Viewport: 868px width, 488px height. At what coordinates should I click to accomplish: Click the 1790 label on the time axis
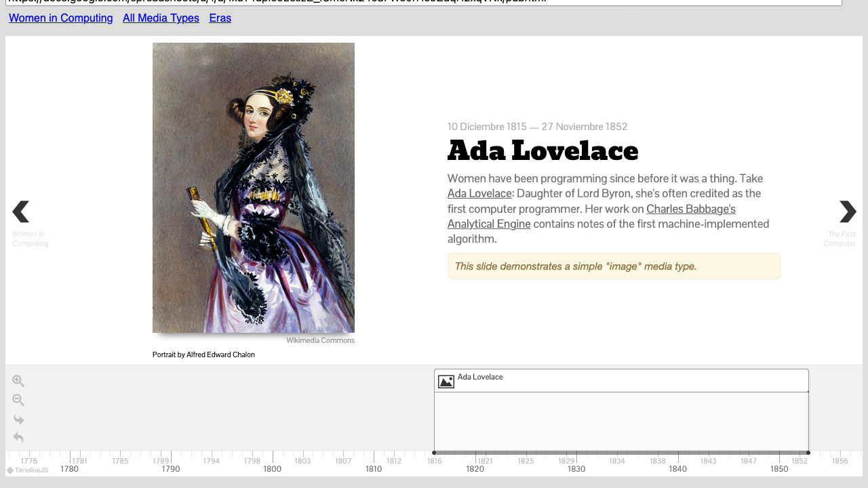(x=171, y=469)
